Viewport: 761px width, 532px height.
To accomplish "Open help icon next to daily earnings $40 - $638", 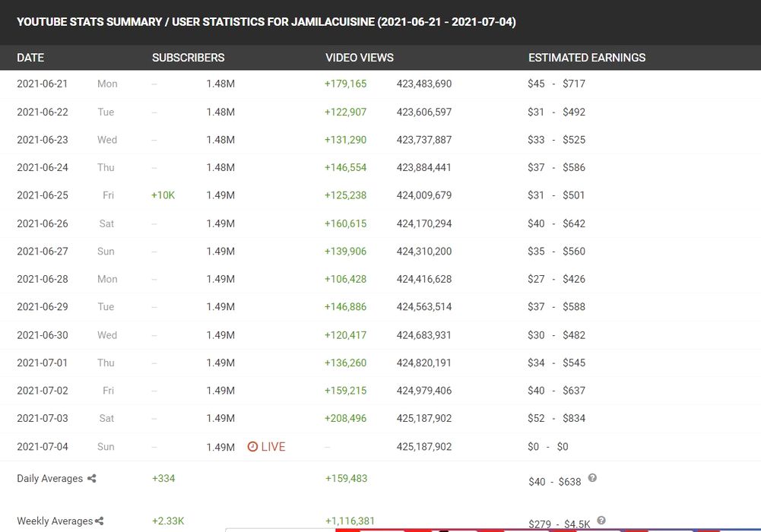I will [x=592, y=478].
